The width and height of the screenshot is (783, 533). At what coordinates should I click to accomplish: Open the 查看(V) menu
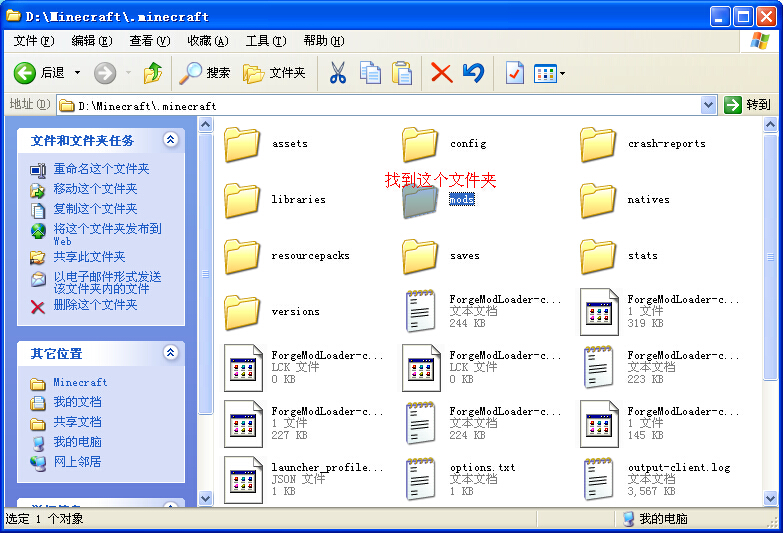(149, 41)
